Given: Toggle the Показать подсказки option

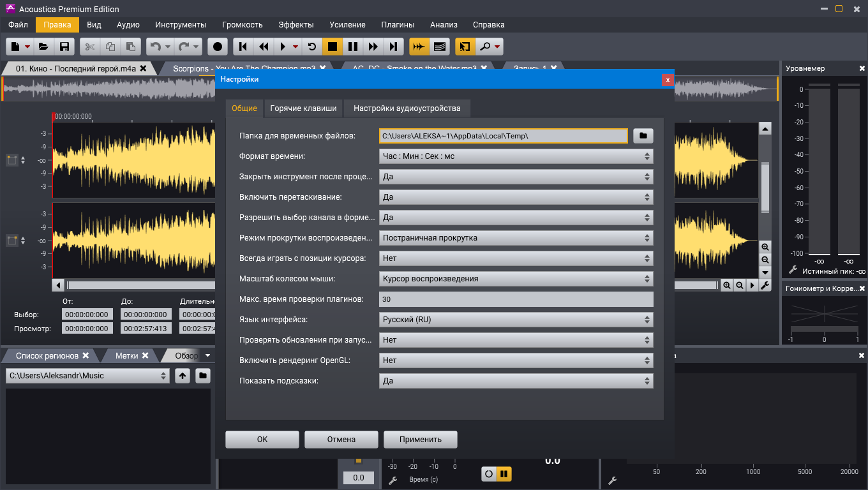Looking at the screenshot, I should point(516,381).
